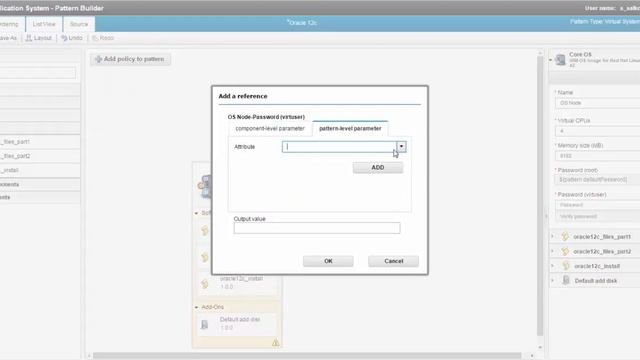640x360 pixels.
Task: Click the Memory size (MB) field
Action: (597, 156)
